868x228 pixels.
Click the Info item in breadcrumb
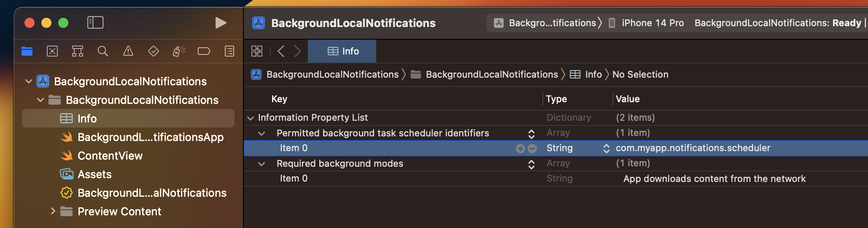pos(586,74)
